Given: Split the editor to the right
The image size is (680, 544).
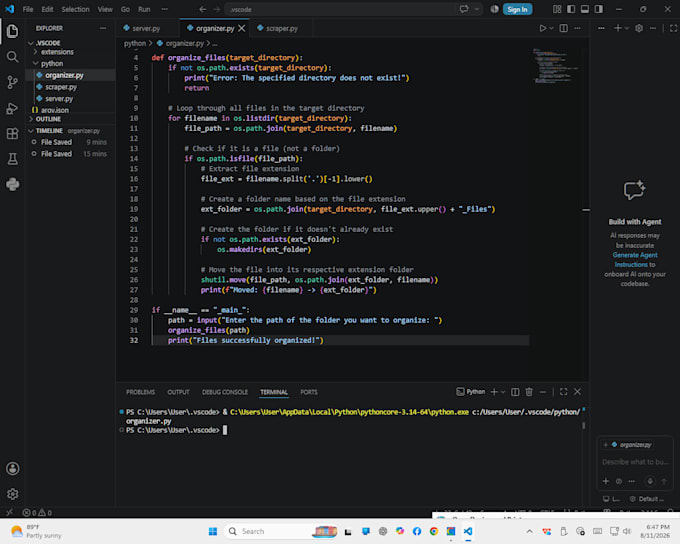Looking at the screenshot, I should click(x=563, y=28).
